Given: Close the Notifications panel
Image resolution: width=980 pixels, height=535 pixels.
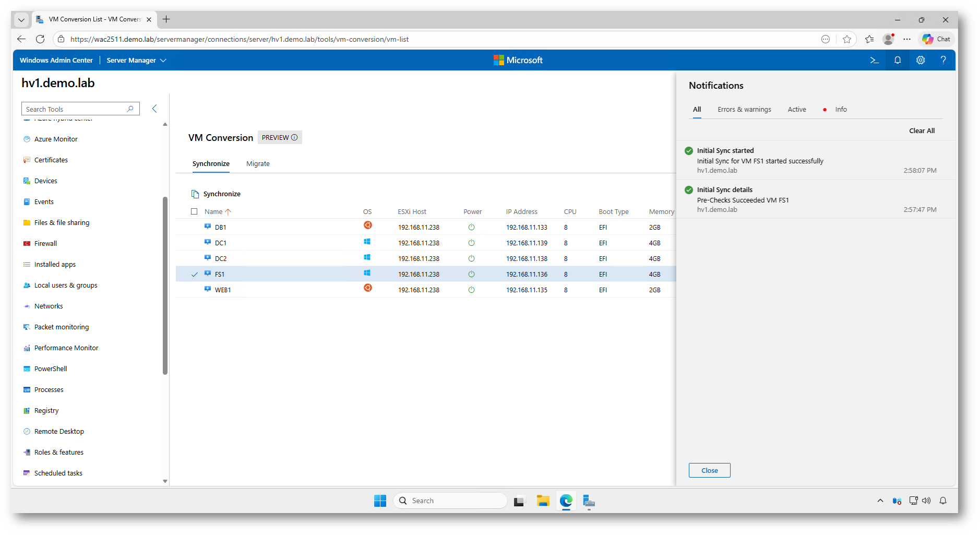Looking at the screenshot, I should (x=709, y=470).
